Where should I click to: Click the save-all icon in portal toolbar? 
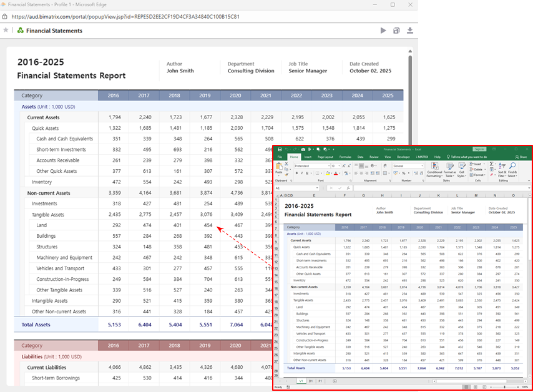(396, 30)
